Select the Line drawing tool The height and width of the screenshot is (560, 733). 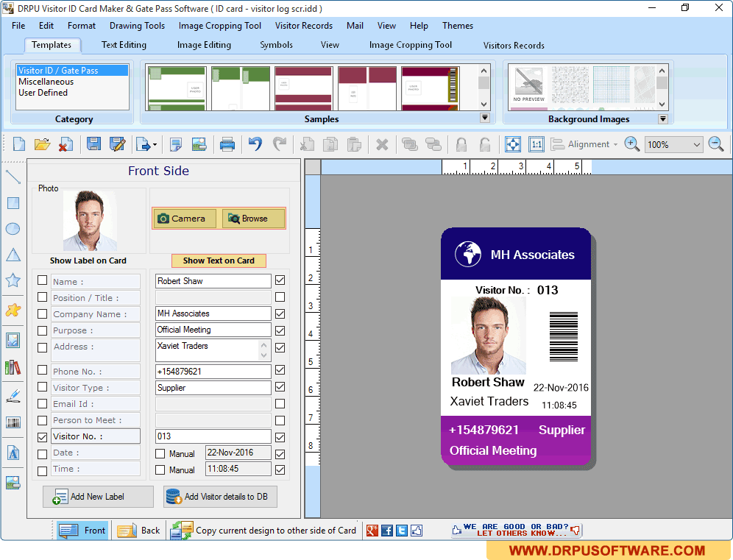pyautogui.click(x=13, y=177)
